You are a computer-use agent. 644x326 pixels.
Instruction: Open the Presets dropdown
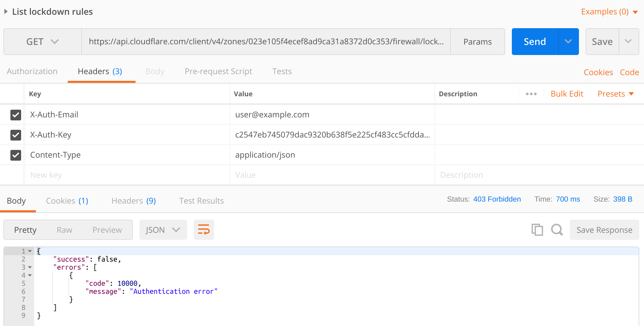pos(615,94)
